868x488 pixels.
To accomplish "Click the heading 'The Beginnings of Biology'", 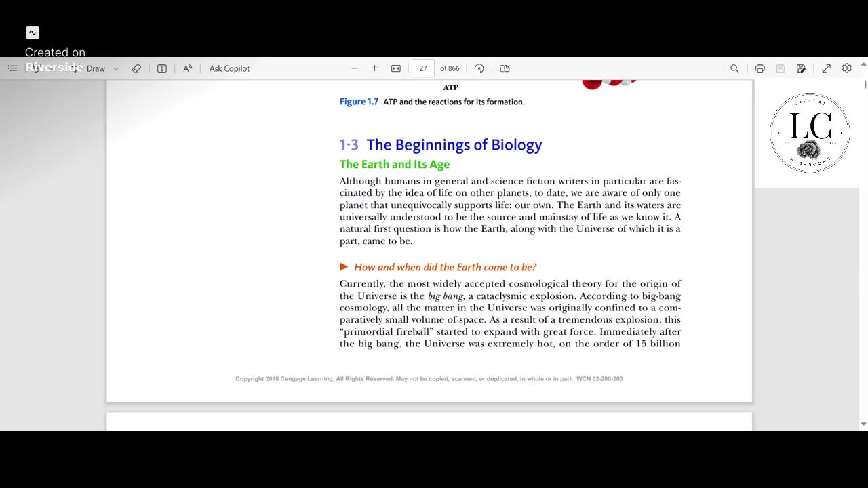I will pos(454,145).
